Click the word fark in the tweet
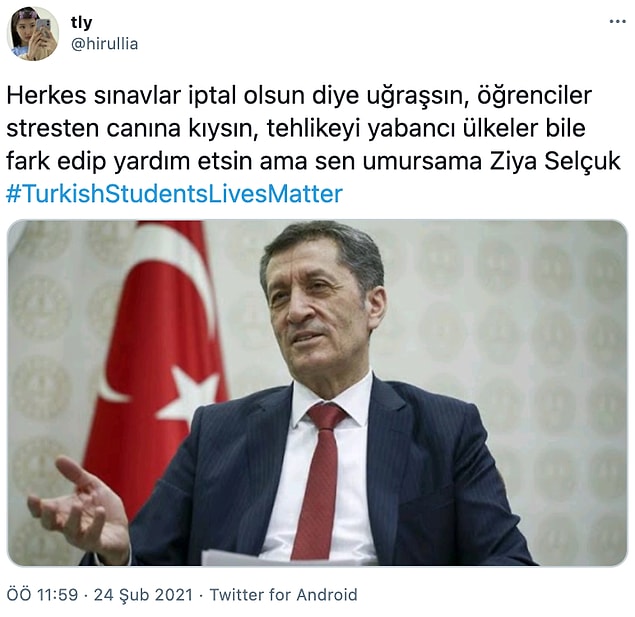635x617 pixels. (x=28, y=161)
